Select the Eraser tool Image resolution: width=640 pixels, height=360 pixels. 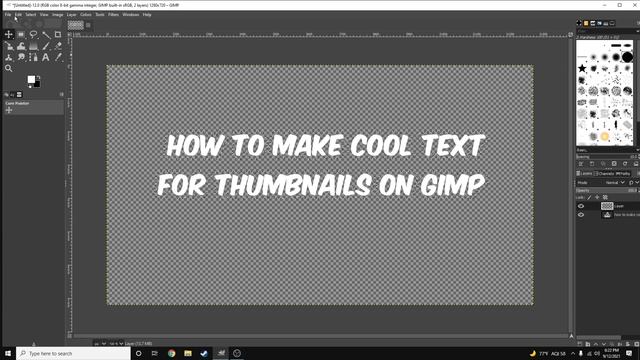click(x=58, y=46)
